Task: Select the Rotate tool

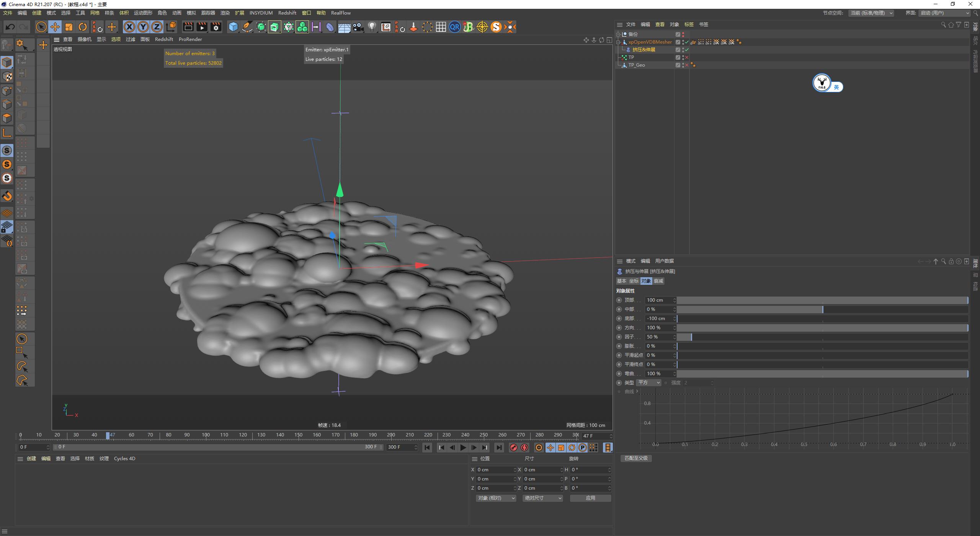Action: pos(83,27)
